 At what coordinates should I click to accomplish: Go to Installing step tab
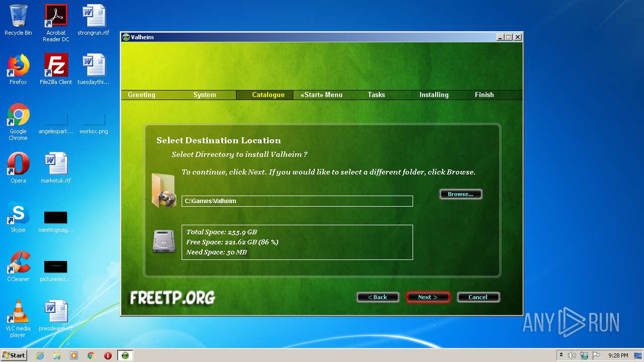click(434, 95)
